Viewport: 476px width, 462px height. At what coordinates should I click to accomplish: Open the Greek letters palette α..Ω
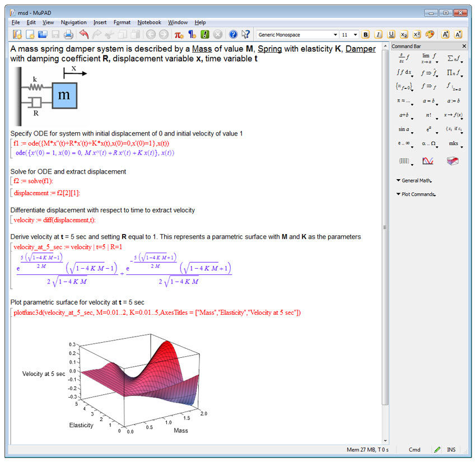click(x=428, y=142)
